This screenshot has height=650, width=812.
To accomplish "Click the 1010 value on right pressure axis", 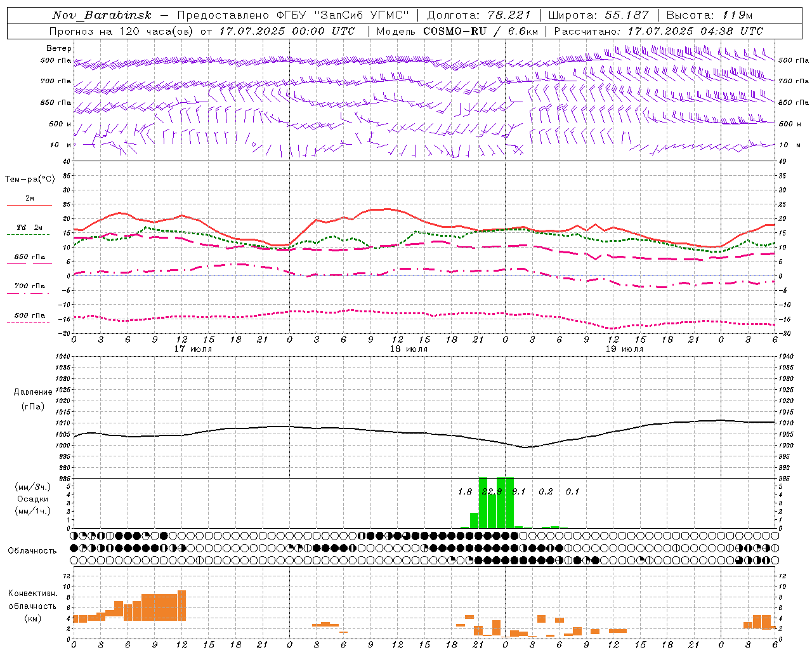I will tap(785, 423).
